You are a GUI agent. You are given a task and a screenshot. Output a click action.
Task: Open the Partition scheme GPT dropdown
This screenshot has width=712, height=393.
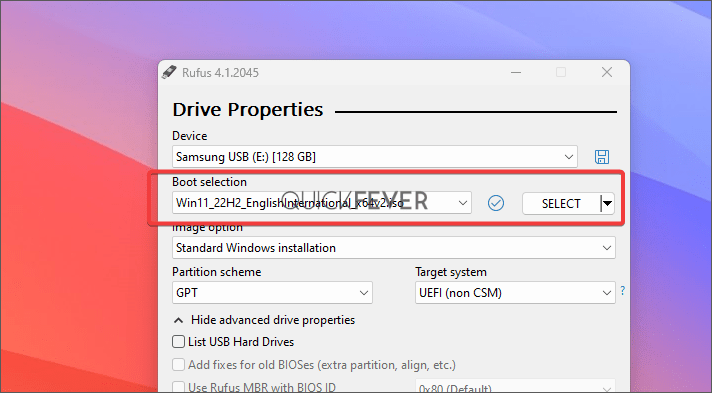pyautogui.click(x=272, y=293)
